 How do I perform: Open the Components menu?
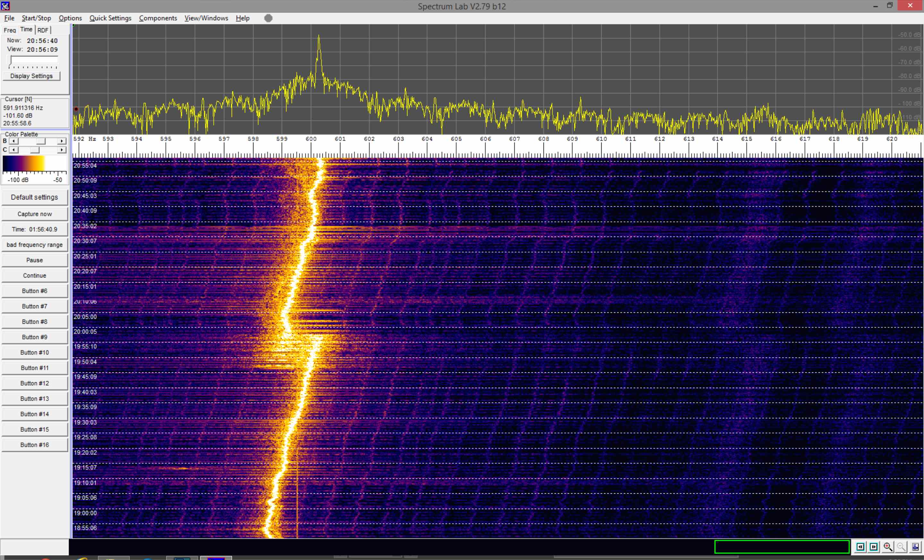click(158, 18)
